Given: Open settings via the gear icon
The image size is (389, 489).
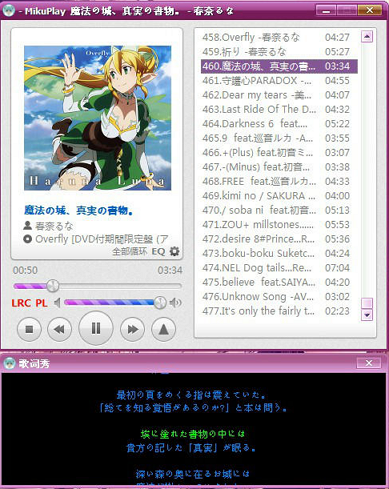Looking at the screenshot, I should coord(174,251).
